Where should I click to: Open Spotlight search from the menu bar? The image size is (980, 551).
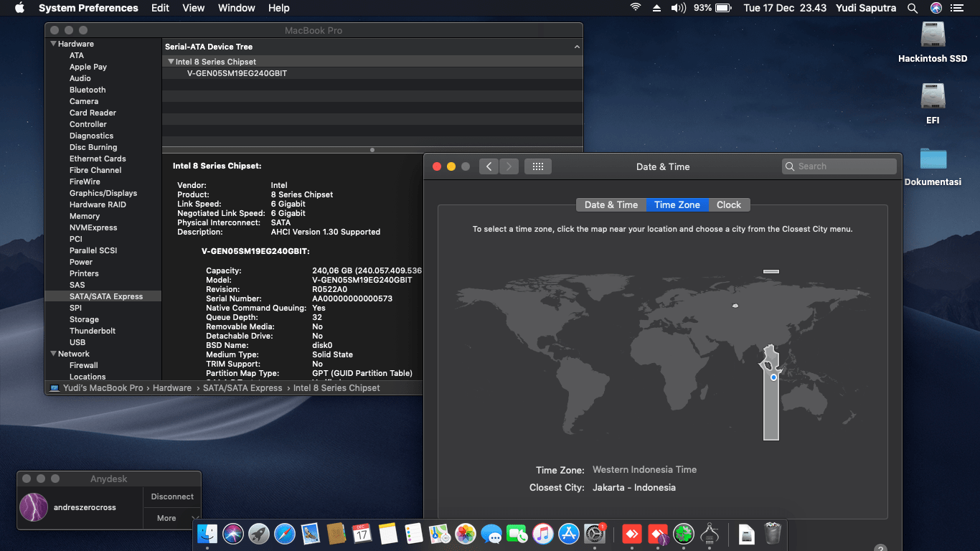913,8
